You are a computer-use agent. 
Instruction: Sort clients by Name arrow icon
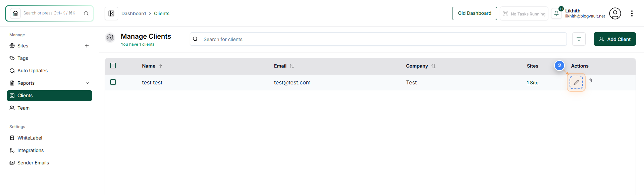tap(161, 66)
